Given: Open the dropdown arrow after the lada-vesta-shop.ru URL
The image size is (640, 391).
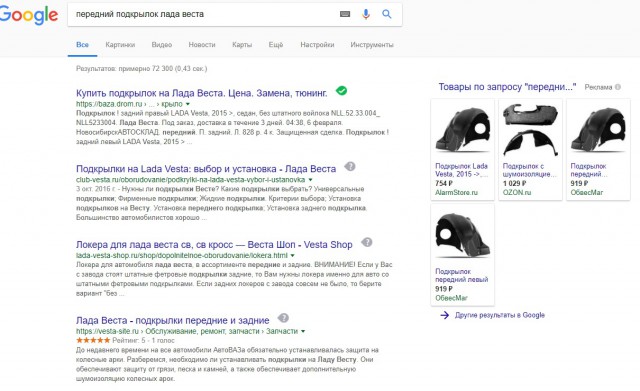Looking at the screenshot, I should point(292,256).
